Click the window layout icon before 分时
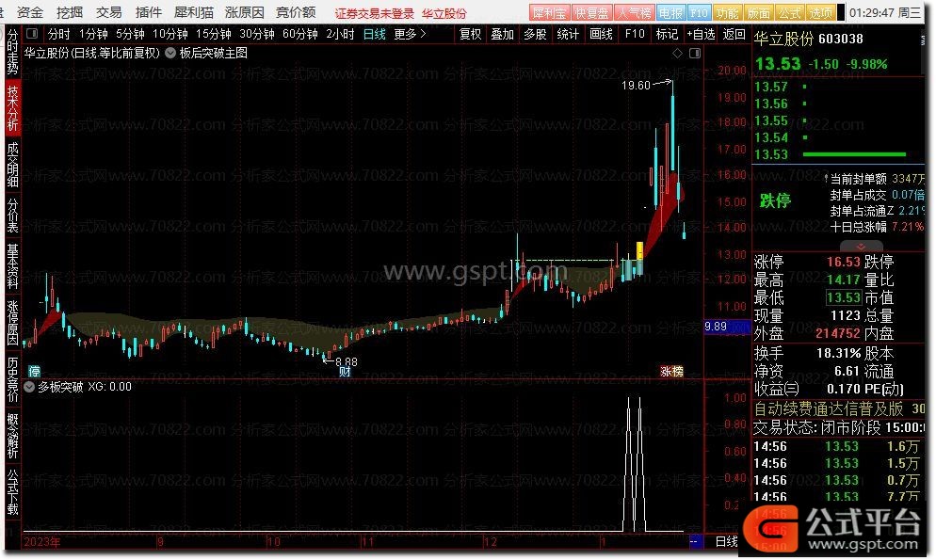Screen dimensions: 936x560 click(32, 34)
